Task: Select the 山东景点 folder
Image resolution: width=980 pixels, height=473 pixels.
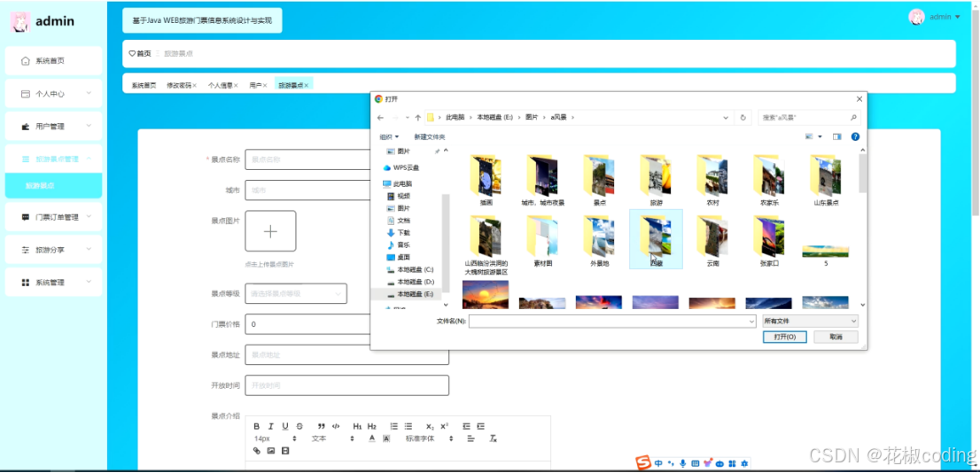Action: click(826, 181)
